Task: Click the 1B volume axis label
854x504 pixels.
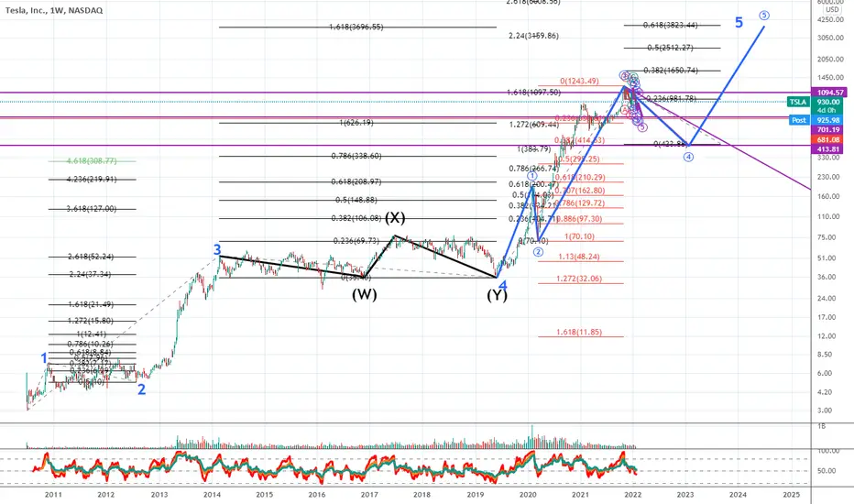Action: [822, 427]
